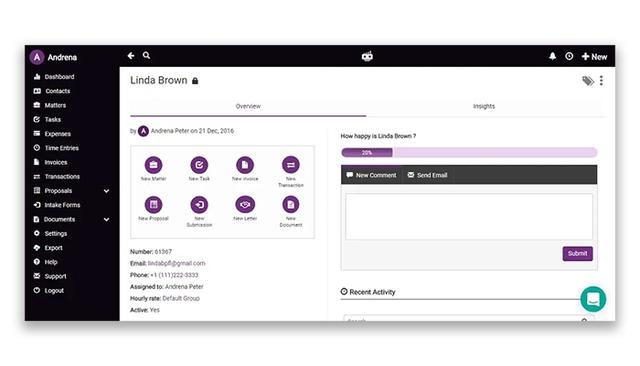Open notifications bell icon
Viewport: 640px width, 366px height.
552,56
